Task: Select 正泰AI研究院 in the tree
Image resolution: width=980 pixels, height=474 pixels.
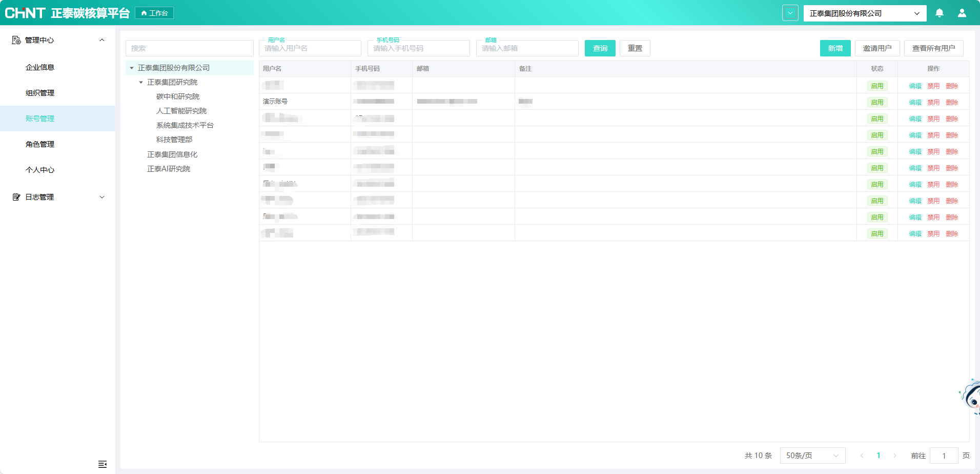Action: point(169,169)
